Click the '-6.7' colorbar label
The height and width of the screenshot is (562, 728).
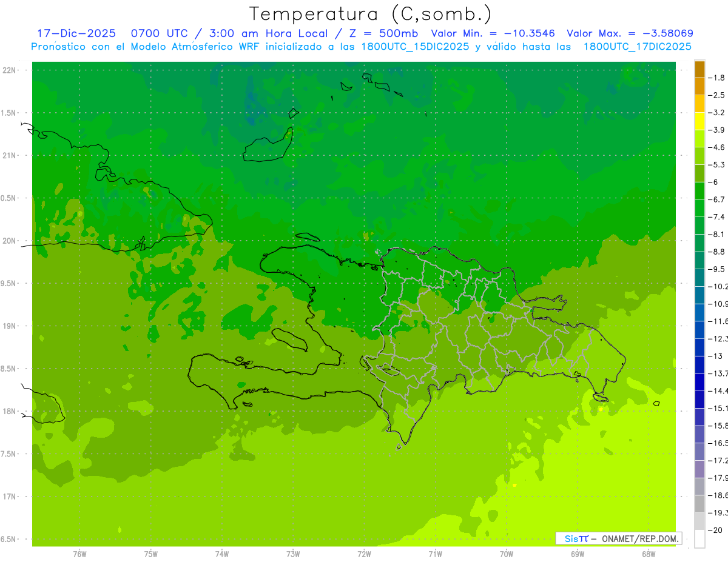point(716,199)
